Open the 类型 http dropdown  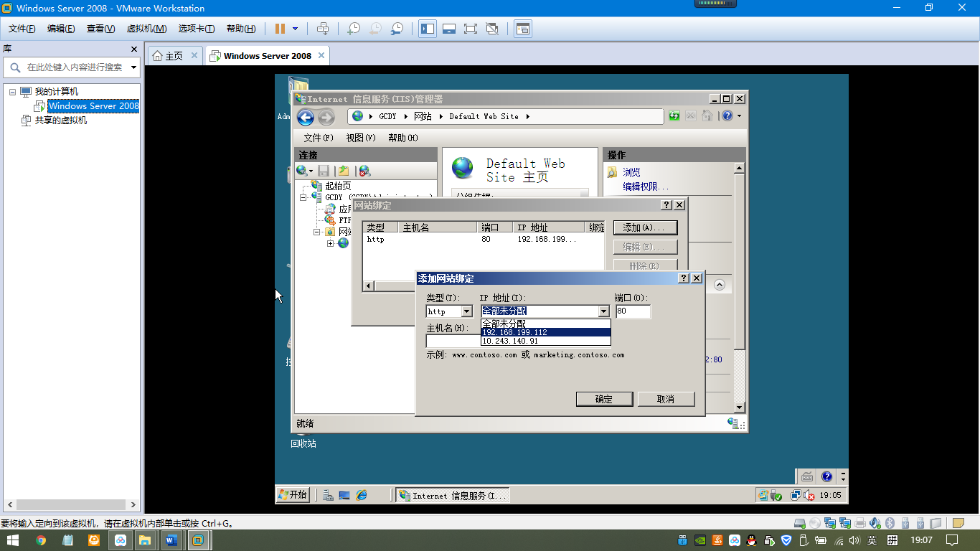pyautogui.click(x=466, y=311)
